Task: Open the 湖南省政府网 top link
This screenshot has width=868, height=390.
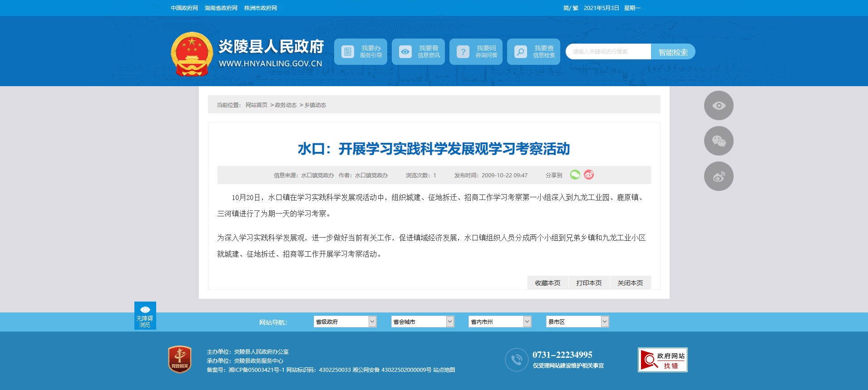Action: (221, 8)
